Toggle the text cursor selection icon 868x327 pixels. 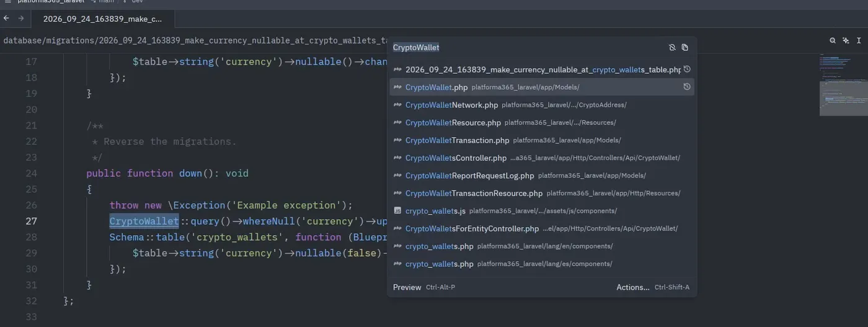point(859,40)
